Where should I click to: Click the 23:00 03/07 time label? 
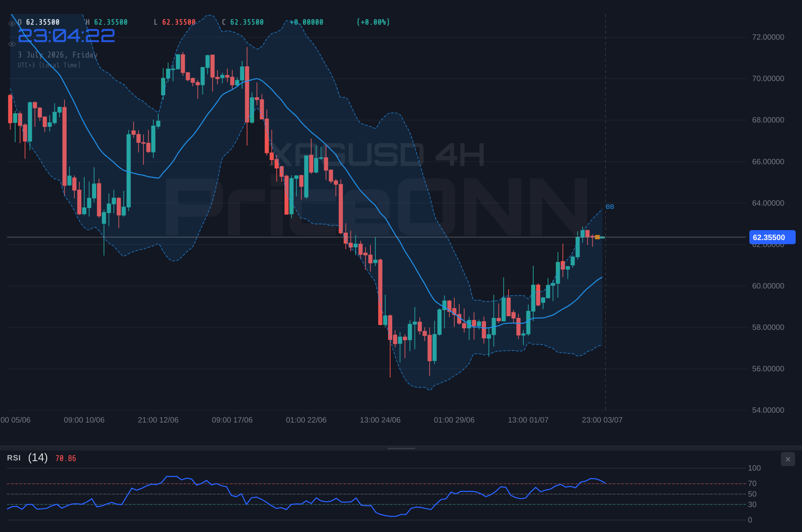tap(602, 420)
